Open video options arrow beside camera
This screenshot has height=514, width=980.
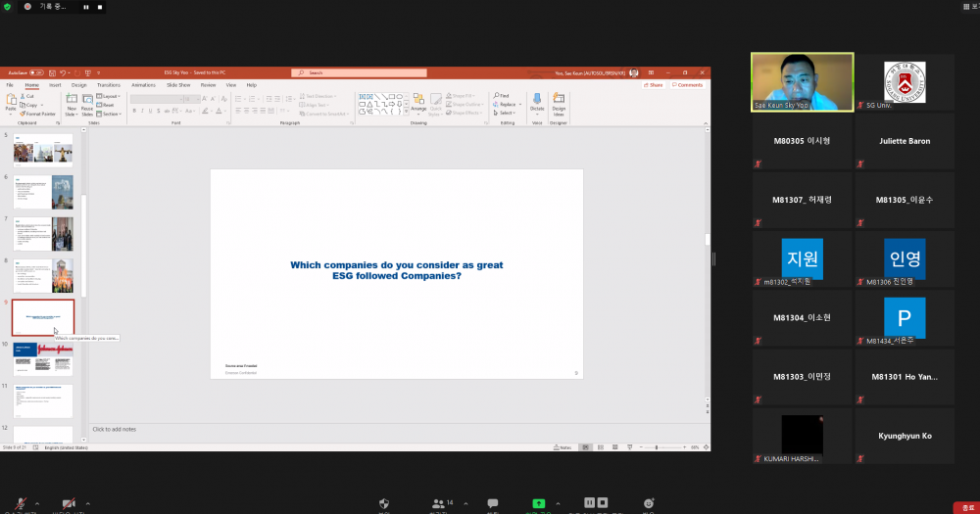87,503
